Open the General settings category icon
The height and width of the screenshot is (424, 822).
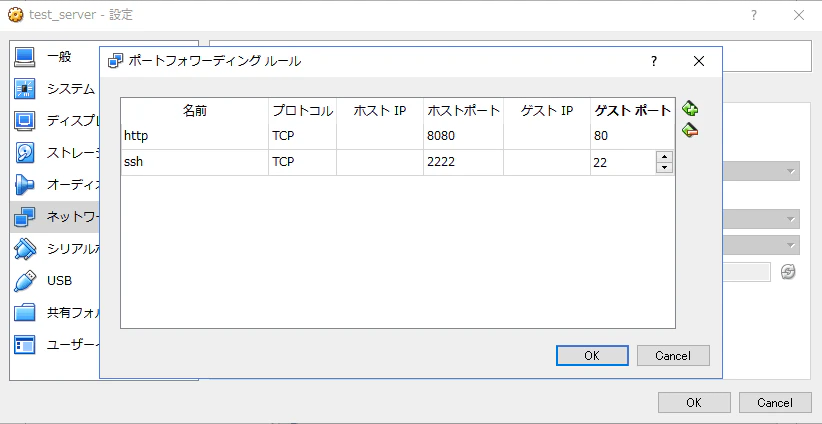[x=24, y=57]
